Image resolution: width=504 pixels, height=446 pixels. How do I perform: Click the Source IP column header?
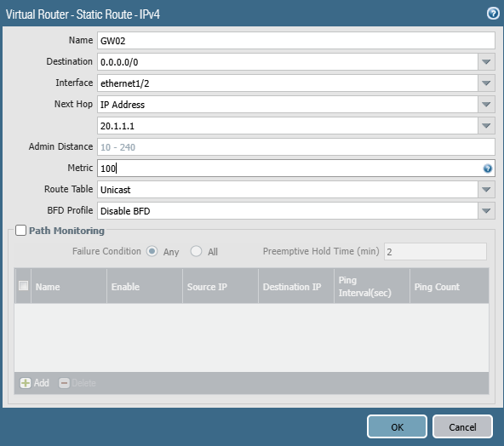(x=220, y=286)
